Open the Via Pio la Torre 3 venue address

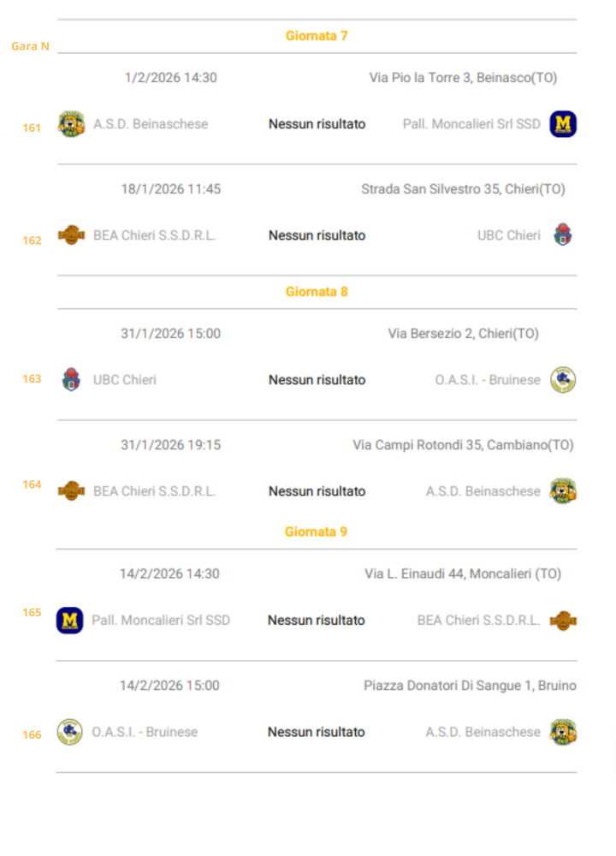(x=463, y=78)
